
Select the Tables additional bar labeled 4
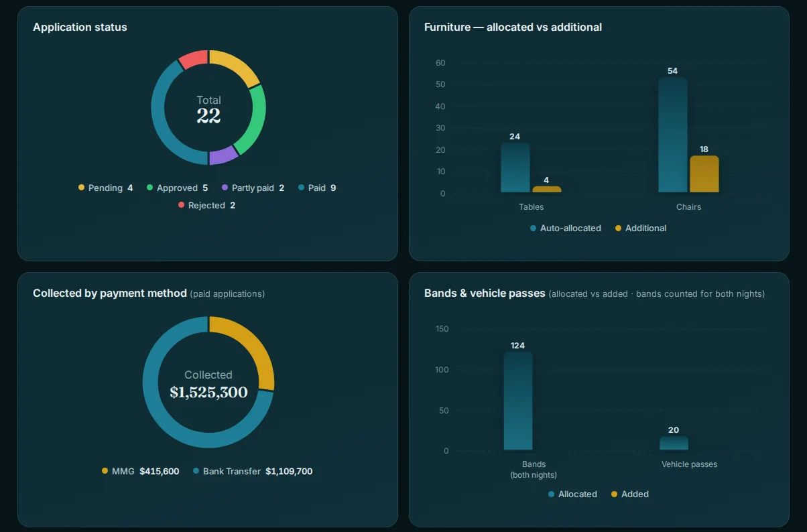[x=547, y=189]
